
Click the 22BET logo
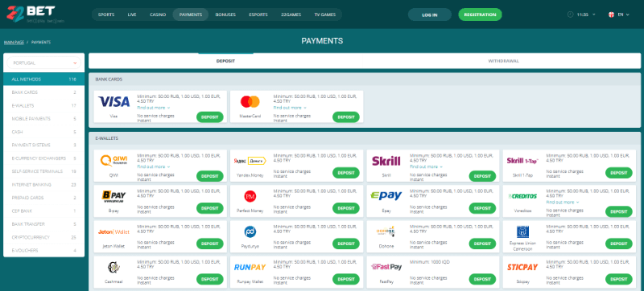(35, 14)
